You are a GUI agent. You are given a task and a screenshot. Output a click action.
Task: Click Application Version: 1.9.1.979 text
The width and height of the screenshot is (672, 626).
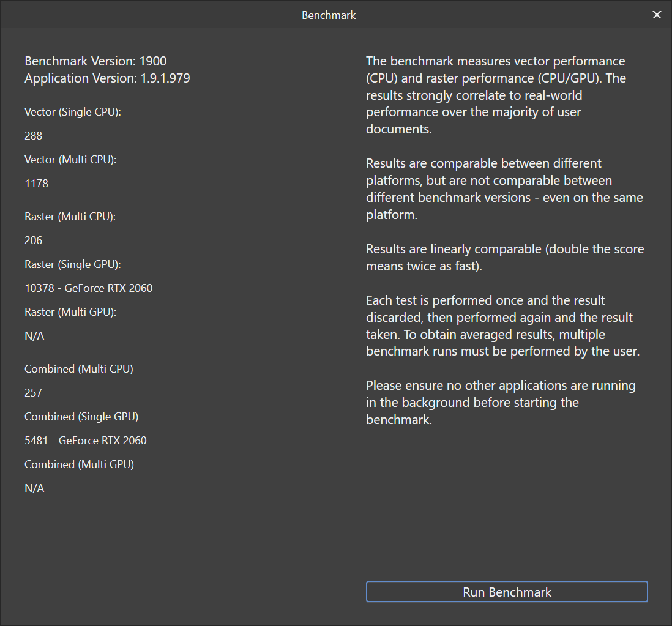click(x=107, y=78)
